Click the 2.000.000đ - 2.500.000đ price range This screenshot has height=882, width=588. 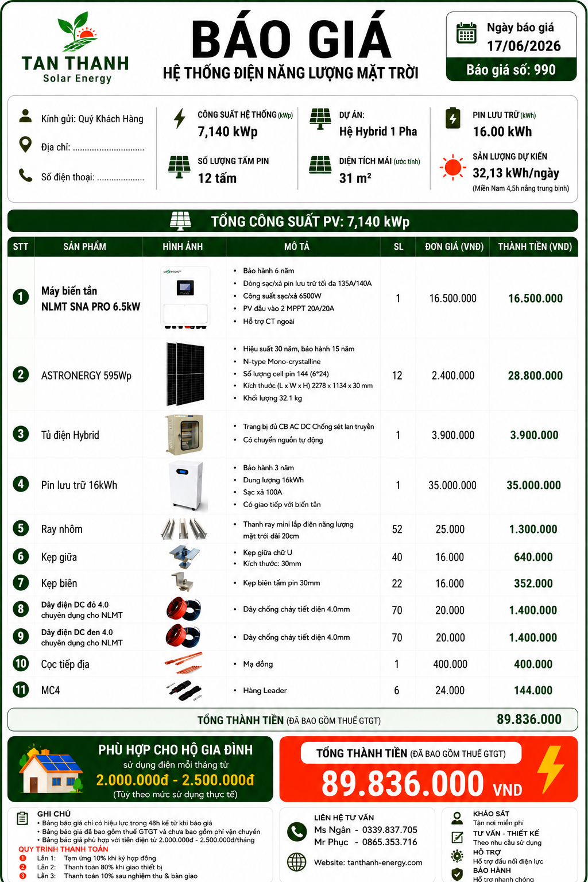pos(175,780)
